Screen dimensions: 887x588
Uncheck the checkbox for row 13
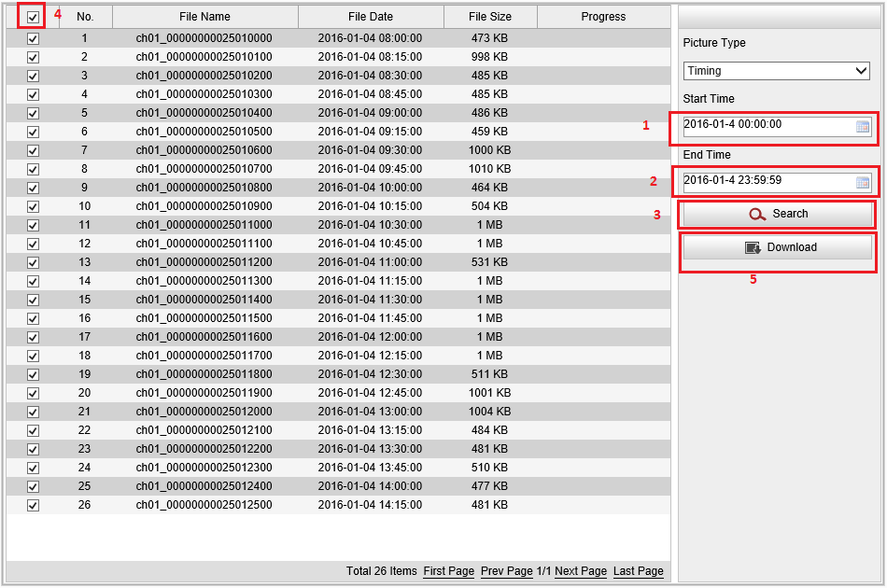(34, 262)
